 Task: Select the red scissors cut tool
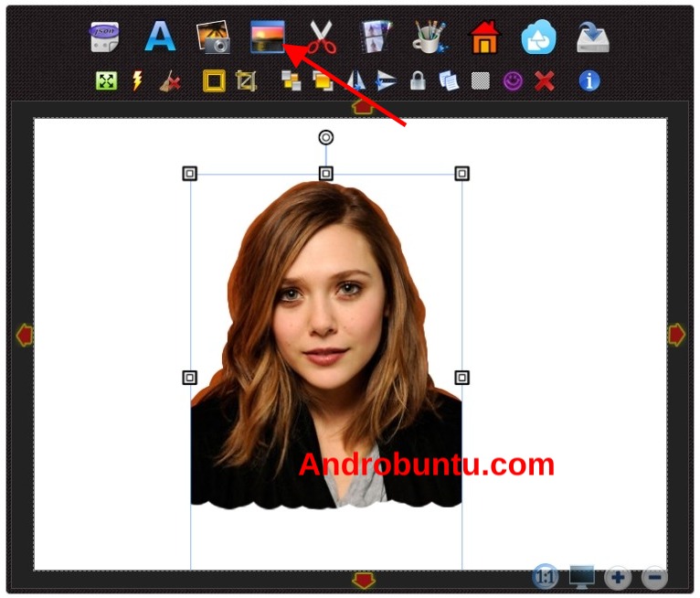point(323,37)
